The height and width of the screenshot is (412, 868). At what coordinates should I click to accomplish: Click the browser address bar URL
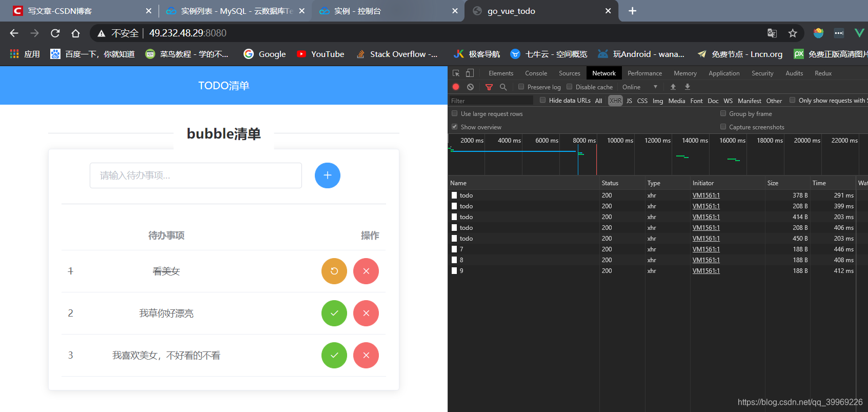188,33
